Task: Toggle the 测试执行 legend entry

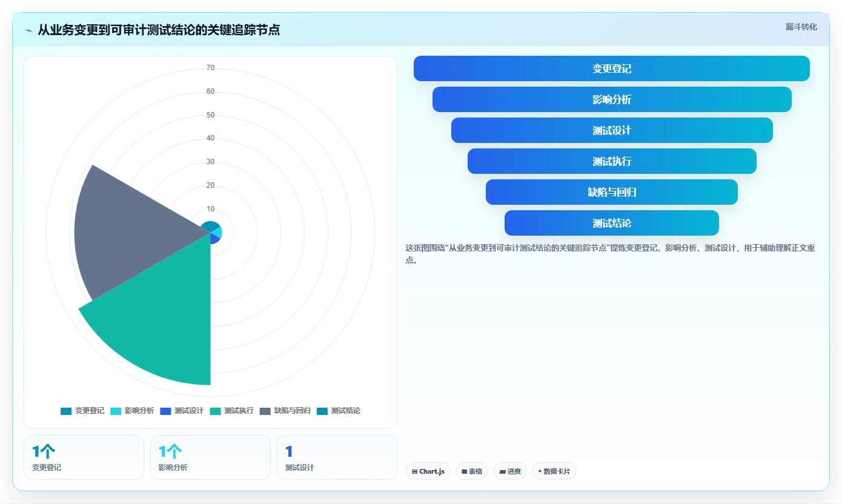Action: tap(231, 411)
